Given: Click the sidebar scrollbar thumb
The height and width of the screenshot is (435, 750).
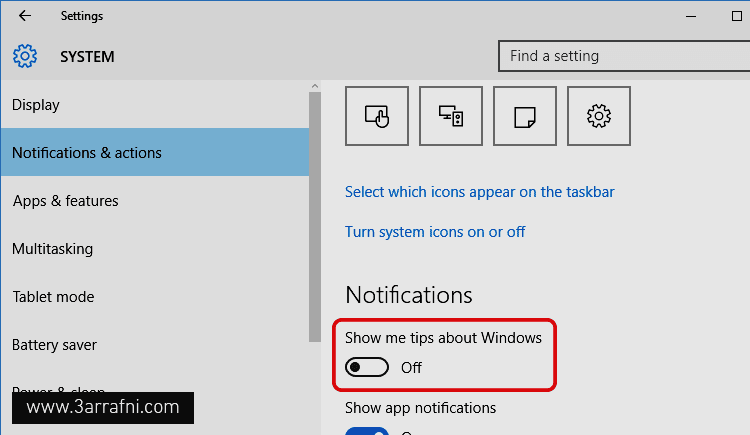Looking at the screenshot, I should tap(315, 217).
